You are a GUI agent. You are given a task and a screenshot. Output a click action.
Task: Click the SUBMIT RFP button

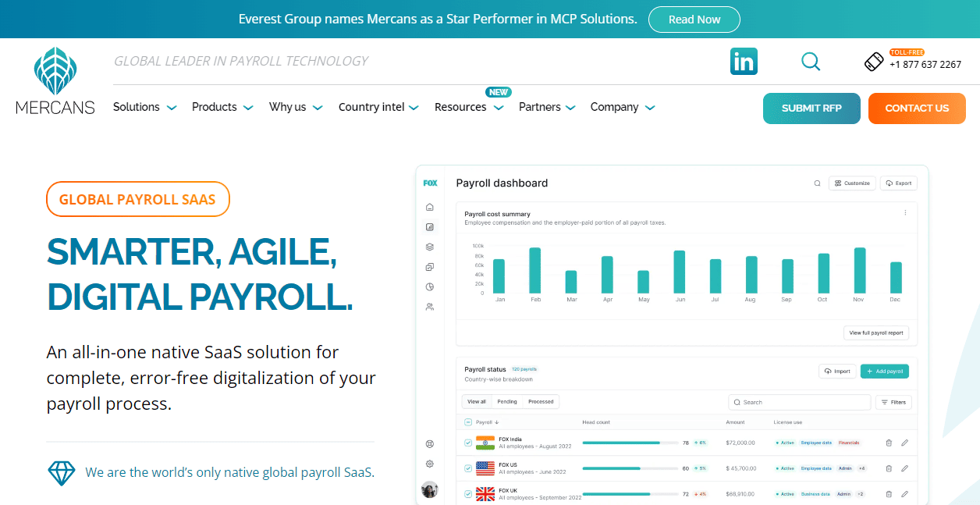point(811,108)
